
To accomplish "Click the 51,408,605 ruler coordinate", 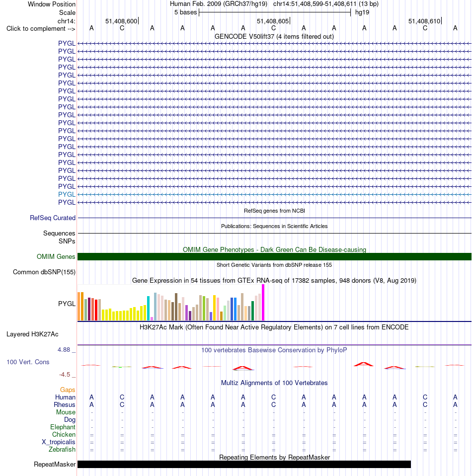I will coord(273,21).
